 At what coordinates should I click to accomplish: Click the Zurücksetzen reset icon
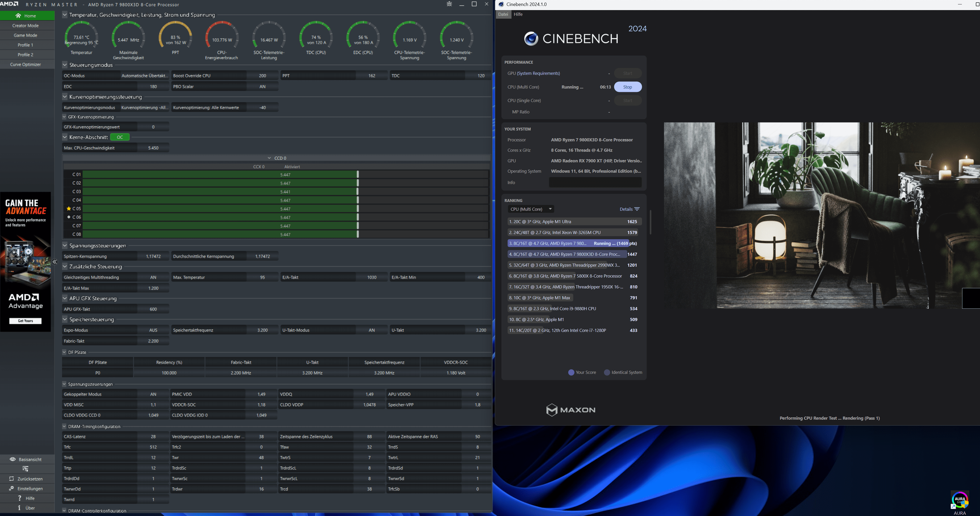[x=11, y=479]
